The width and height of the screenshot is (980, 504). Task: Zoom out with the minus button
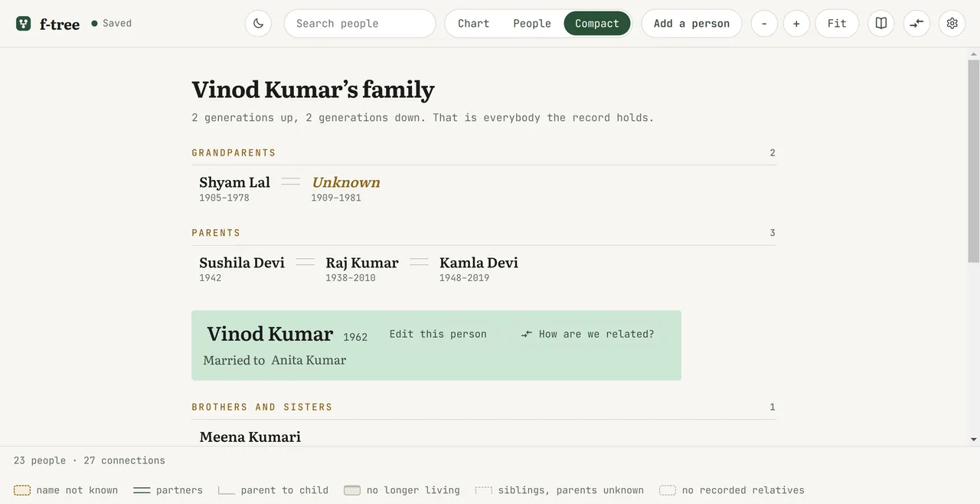(764, 23)
